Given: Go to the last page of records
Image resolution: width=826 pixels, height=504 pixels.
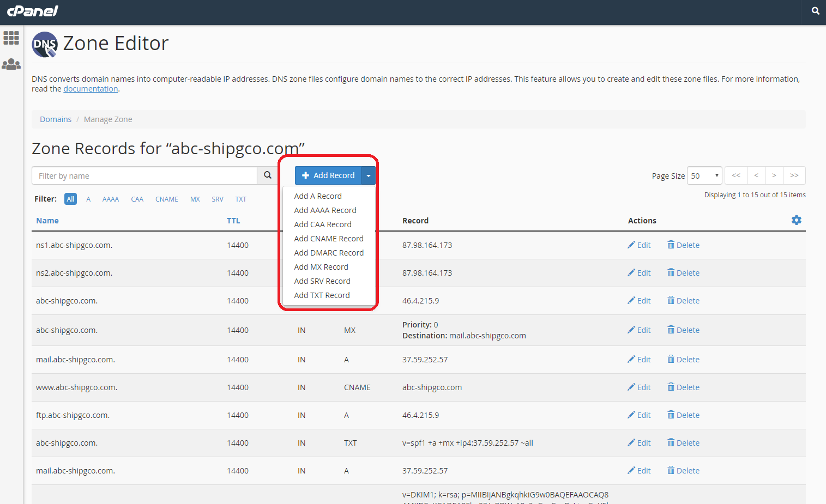Looking at the screenshot, I should [x=794, y=175].
